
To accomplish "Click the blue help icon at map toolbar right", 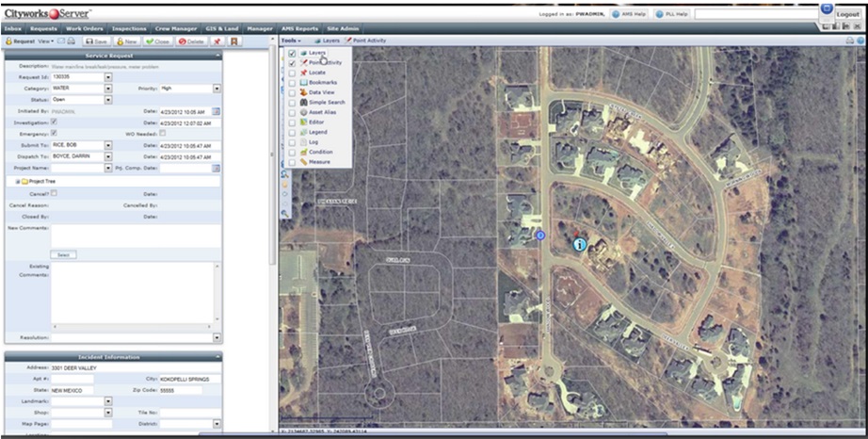I will 860,41.
